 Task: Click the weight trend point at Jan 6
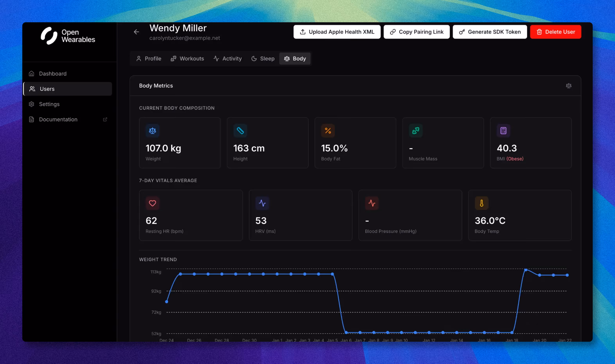click(346, 333)
